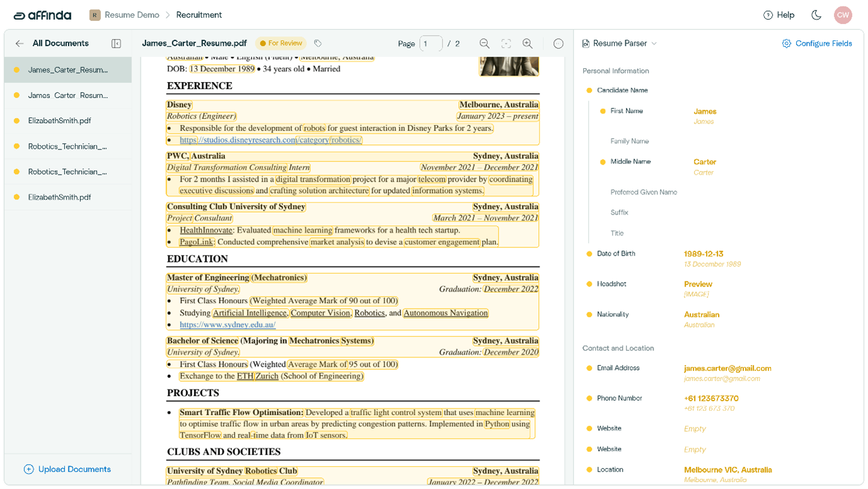Screen dimensions: 868x489
Task: Open the For Review status dropdown
Action: [x=281, y=44]
